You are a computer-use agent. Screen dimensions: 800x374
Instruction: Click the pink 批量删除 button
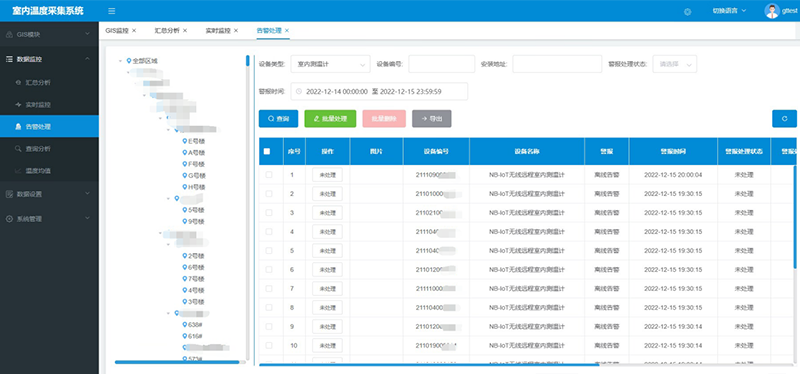tap(384, 118)
